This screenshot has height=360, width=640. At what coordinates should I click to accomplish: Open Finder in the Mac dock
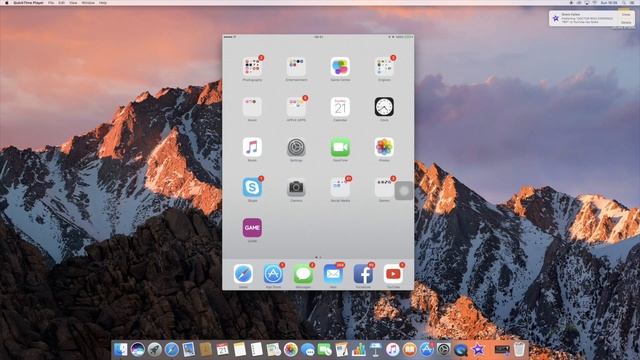pos(120,349)
